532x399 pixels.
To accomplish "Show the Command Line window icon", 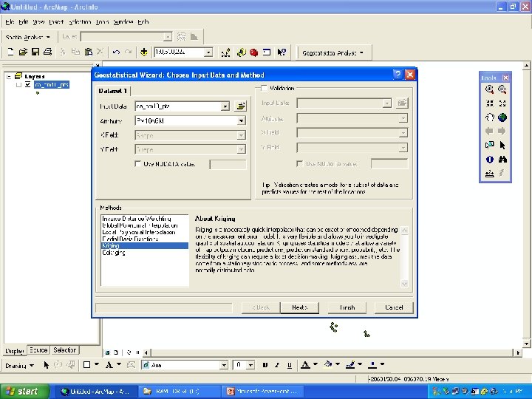I will tap(267, 52).
